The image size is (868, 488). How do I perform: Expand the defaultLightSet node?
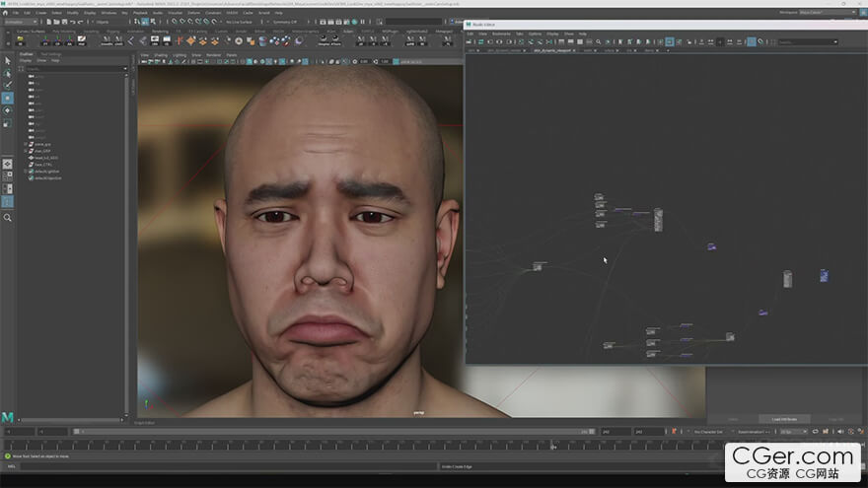click(26, 172)
